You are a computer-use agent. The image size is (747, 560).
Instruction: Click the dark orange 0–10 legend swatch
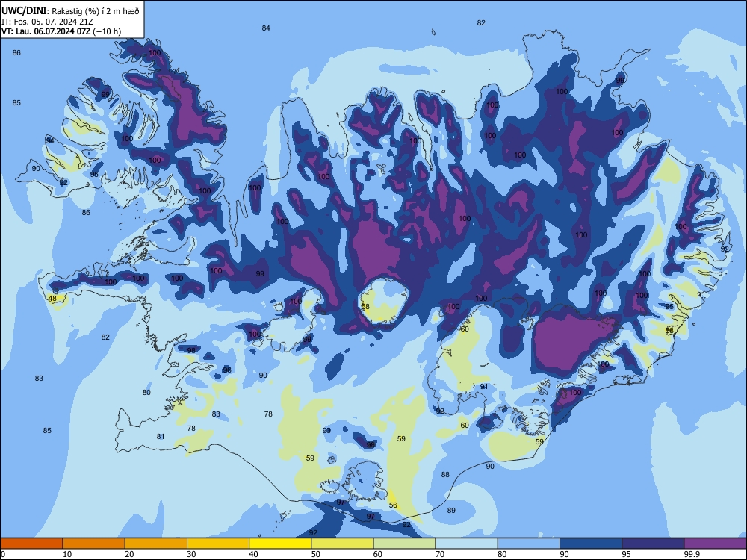tap(31, 544)
